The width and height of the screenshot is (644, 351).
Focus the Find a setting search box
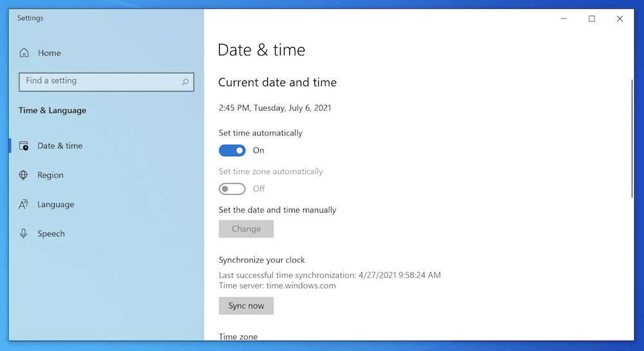click(x=106, y=82)
